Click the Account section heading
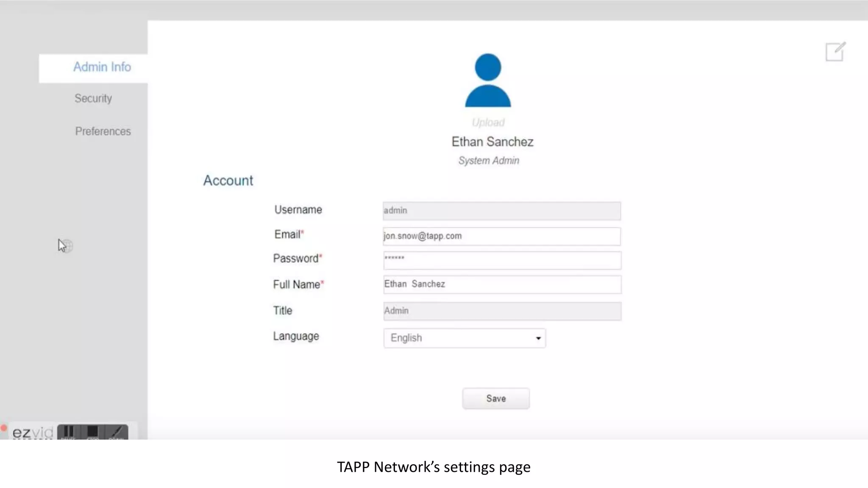Viewport: 868px width, 488px height. pos(228,181)
